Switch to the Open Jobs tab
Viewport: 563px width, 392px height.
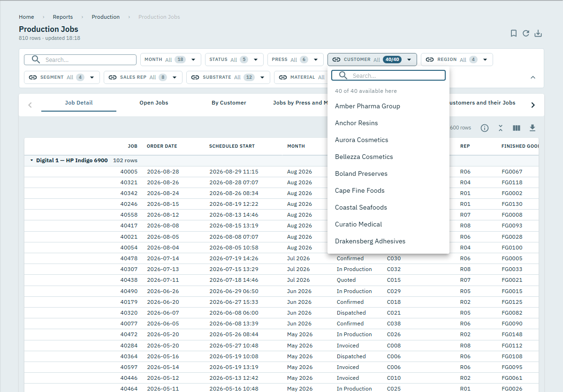154,103
